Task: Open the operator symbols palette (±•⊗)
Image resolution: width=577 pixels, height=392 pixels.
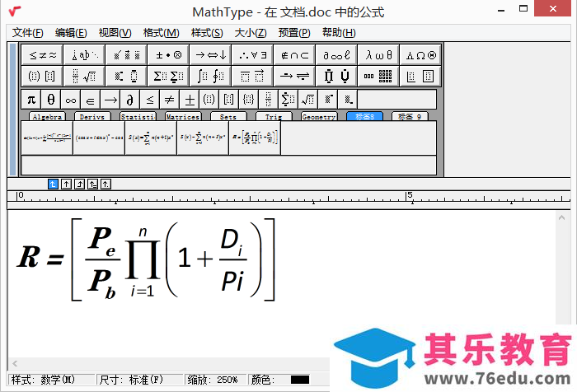Action: click(168, 55)
